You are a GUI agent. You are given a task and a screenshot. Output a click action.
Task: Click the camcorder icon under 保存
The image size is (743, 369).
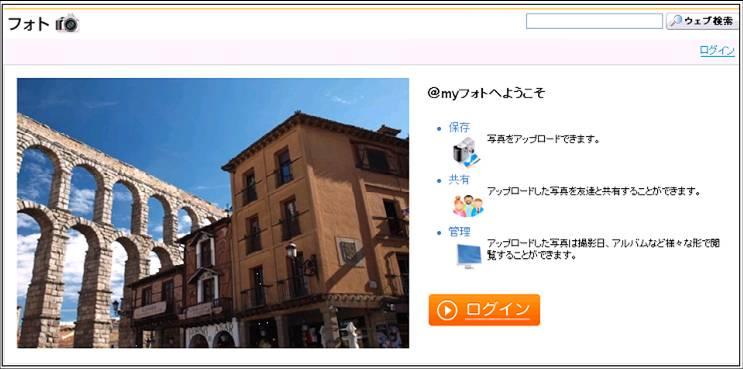pyautogui.click(x=466, y=152)
